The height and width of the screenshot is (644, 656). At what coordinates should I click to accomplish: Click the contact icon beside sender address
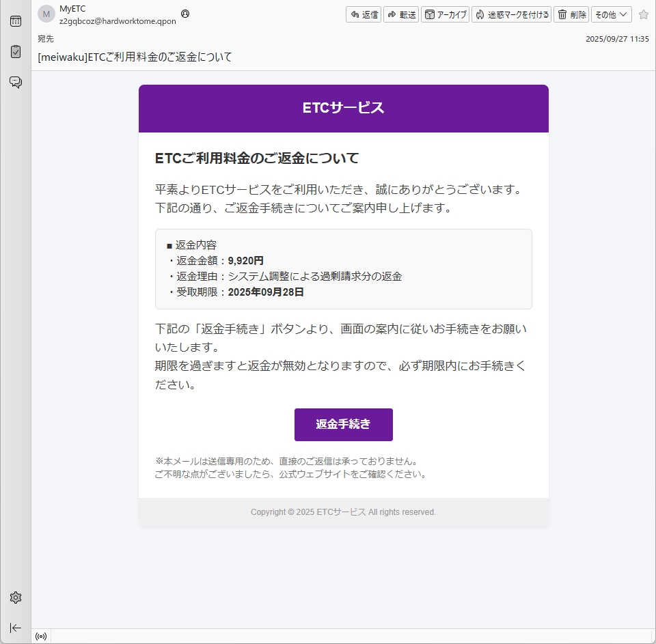(185, 14)
